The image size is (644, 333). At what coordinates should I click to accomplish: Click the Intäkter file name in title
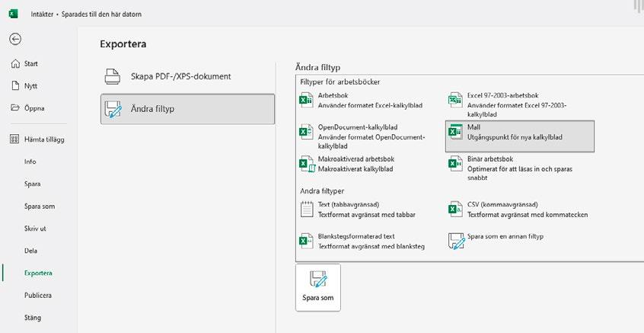[42, 14]
